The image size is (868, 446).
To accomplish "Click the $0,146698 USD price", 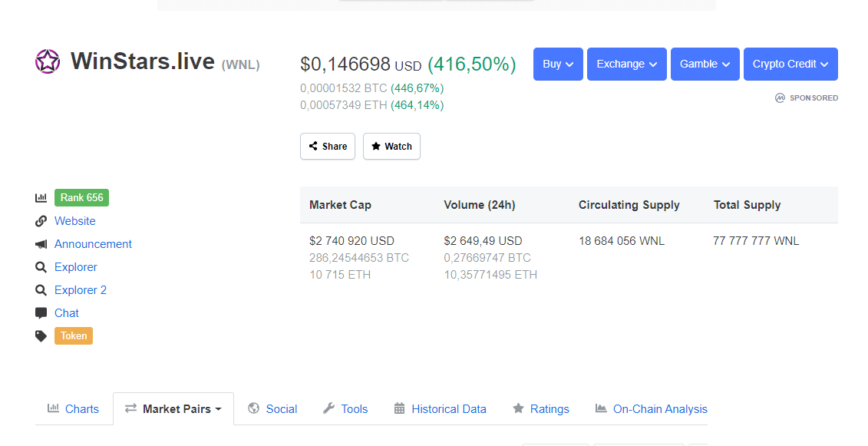I will pyautogui.click(x=361, y=64).
